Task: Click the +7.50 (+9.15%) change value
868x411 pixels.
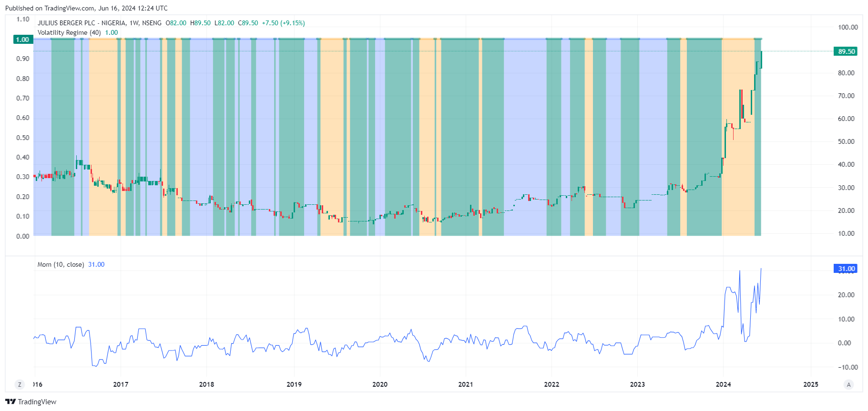Action: (283, 23)
